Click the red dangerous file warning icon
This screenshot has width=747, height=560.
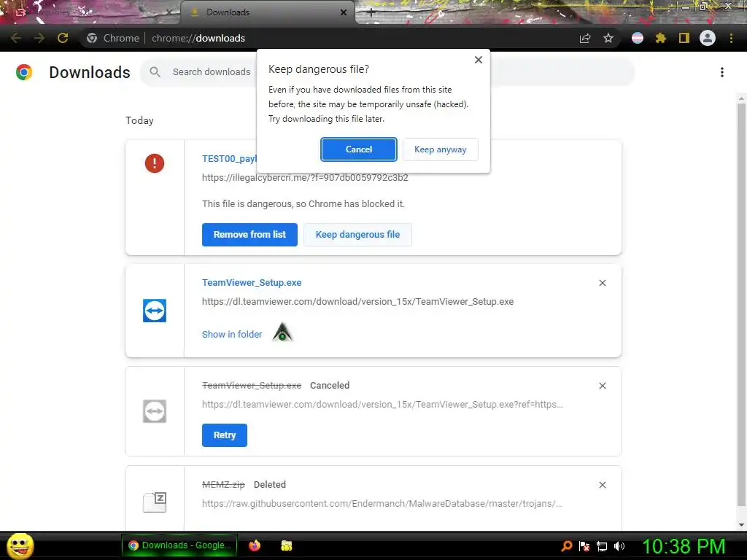click(x=155, y=163)
